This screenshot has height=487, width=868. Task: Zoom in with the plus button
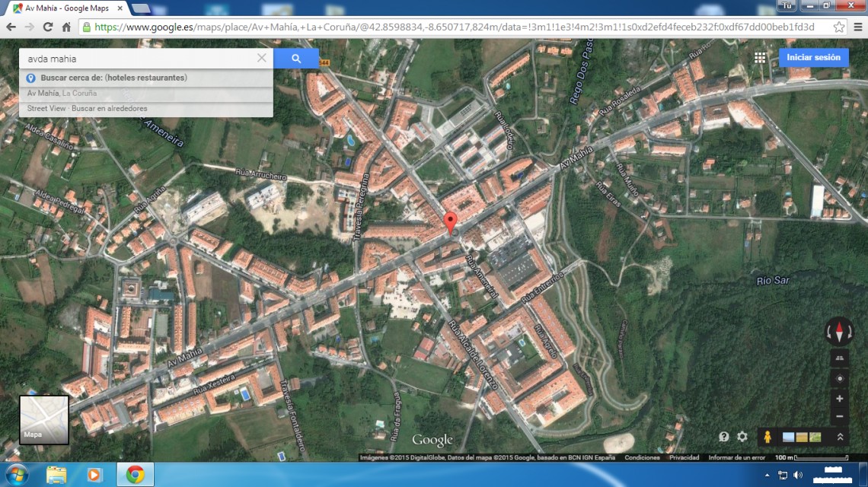tap(839, 399)
